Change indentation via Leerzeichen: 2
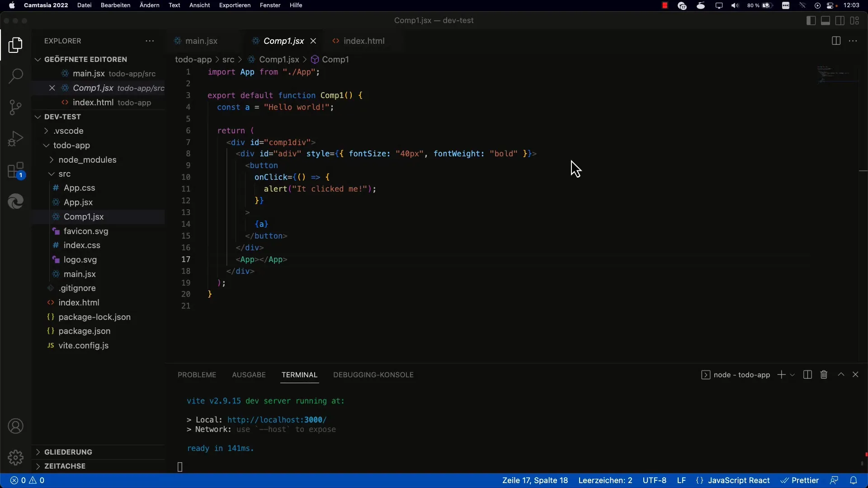This screenshot has height=488, width=868. (605, 480)
